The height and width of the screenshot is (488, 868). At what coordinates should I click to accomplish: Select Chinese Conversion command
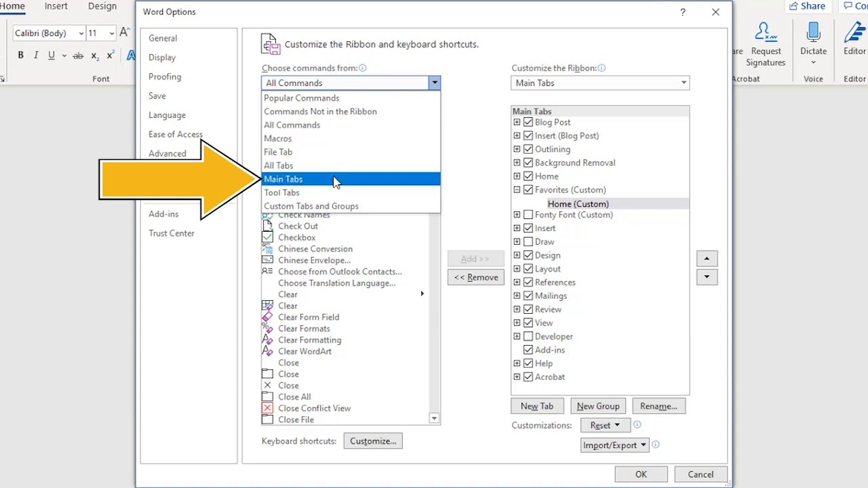click(315, 249)
